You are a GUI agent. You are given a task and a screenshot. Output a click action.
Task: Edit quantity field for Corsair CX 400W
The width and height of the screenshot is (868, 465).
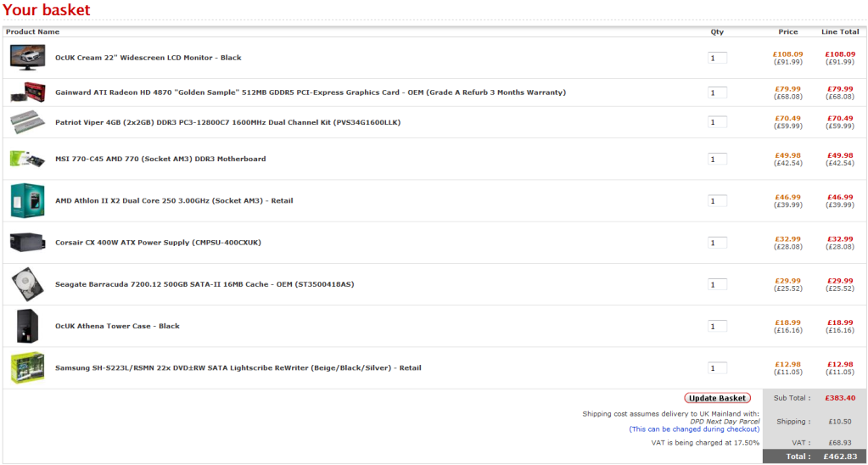pos(718,243)
